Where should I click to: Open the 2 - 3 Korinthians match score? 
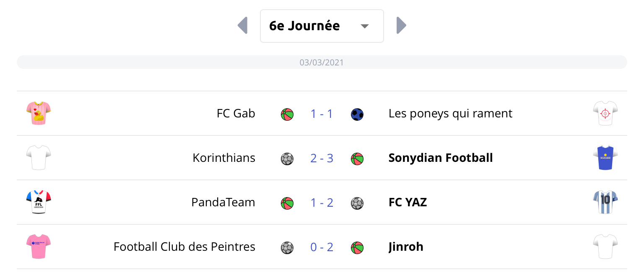(322, 158)
